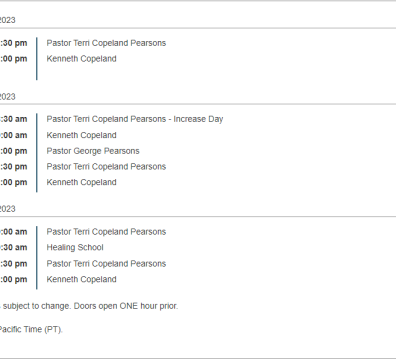
Task: Click the 2023 date heading above the Increase Day schedule
Action: point(7,97)
